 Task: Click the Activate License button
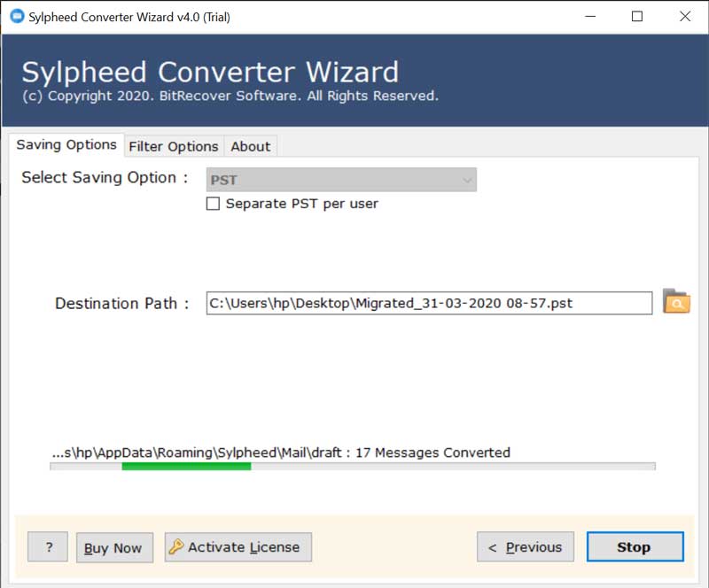238,547
